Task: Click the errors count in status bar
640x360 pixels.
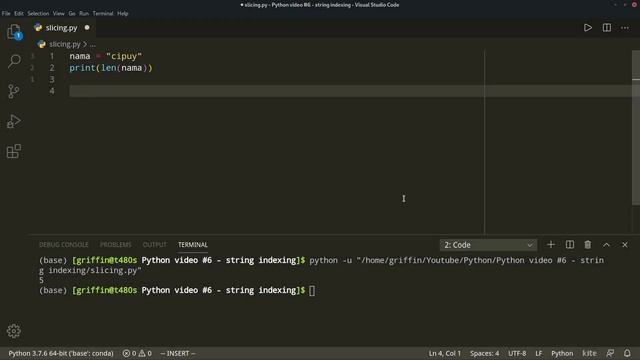Action: coord(129,353)
